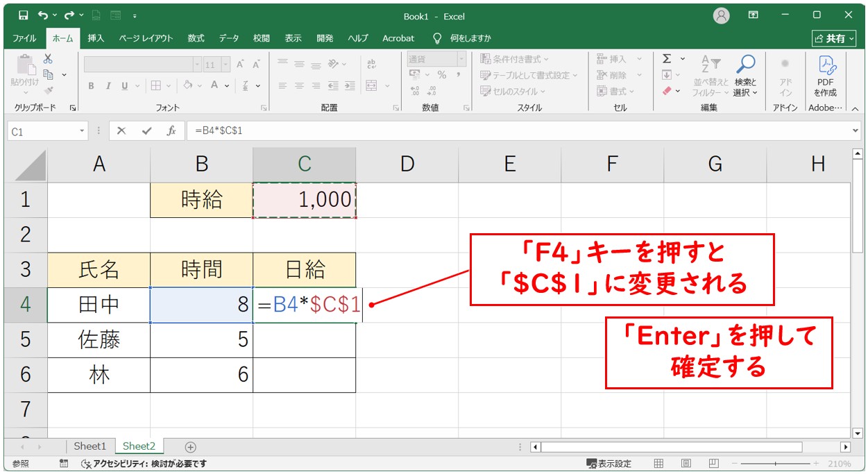Click 何をしますか search box
868x474 pixels.
[470, 38]
